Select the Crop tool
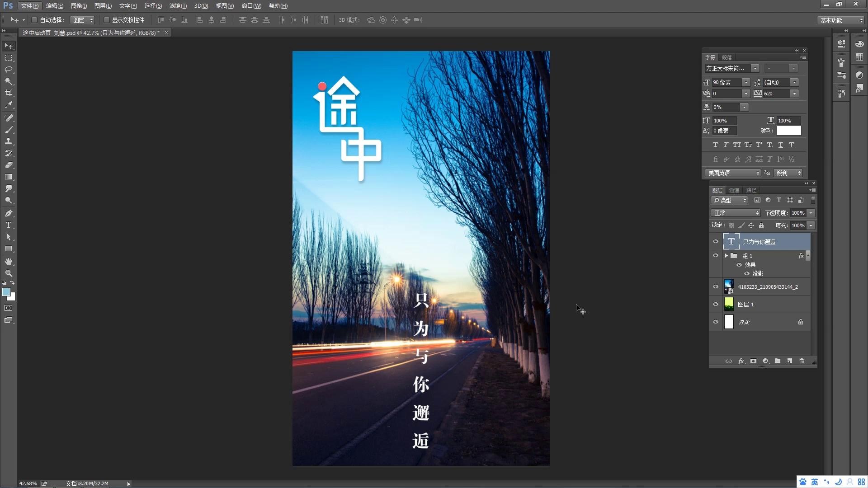This screenshot has width=868, height=488. (x=9, y=93)
